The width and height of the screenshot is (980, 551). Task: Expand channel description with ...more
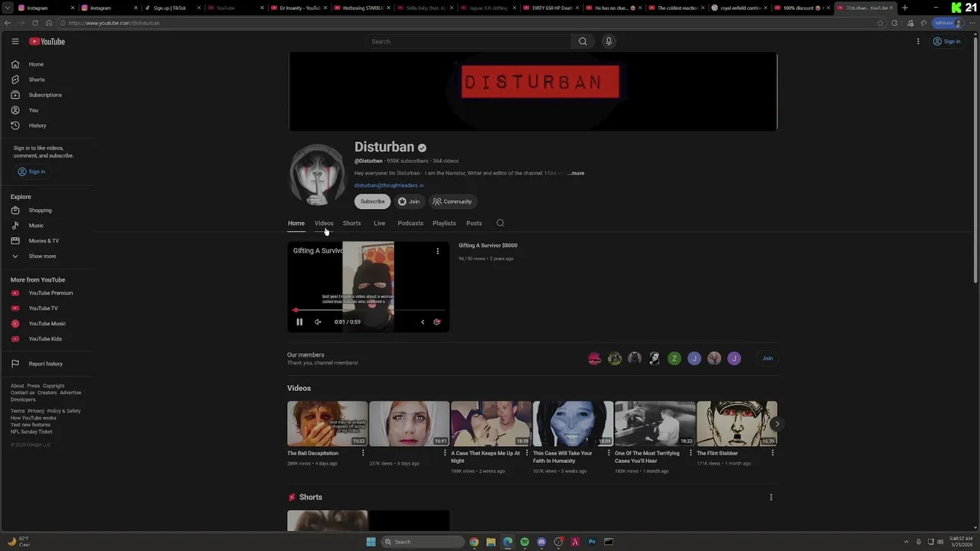(576, 173)
